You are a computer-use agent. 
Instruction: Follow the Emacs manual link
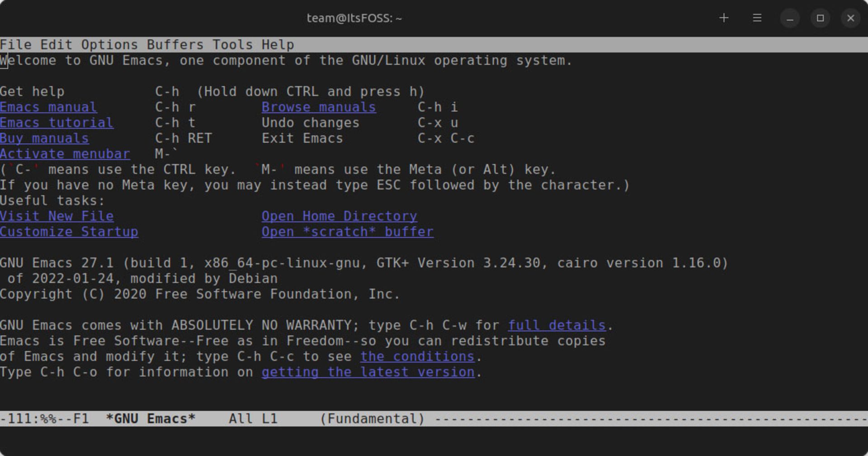[48, 107]
